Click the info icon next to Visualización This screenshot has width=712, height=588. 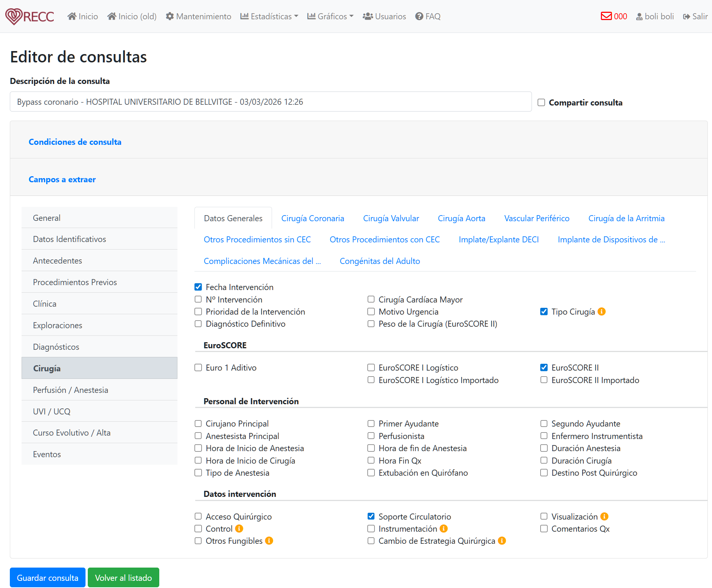pos(604,517)
